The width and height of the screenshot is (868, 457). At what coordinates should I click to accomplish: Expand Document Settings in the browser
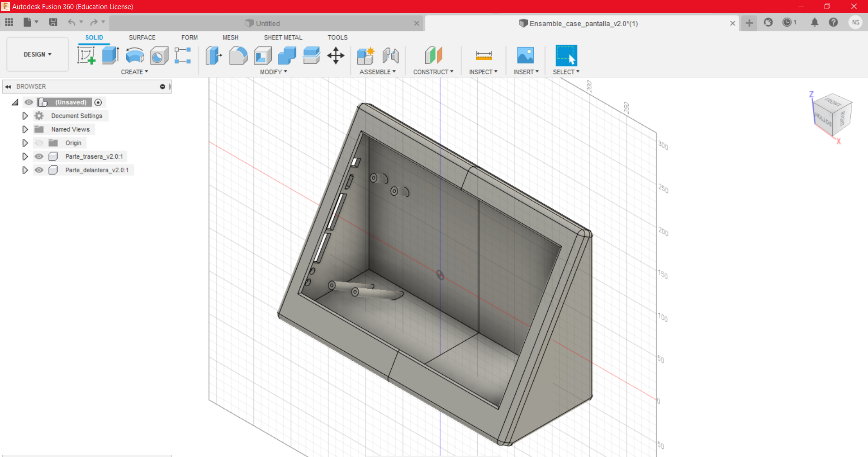pos(25,116)
